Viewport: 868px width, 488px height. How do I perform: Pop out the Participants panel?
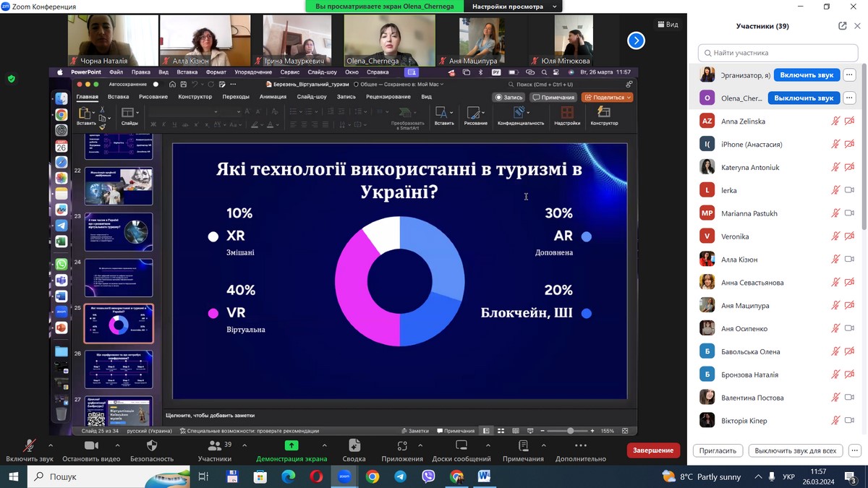pyautogui.click(x=843, y=26)
